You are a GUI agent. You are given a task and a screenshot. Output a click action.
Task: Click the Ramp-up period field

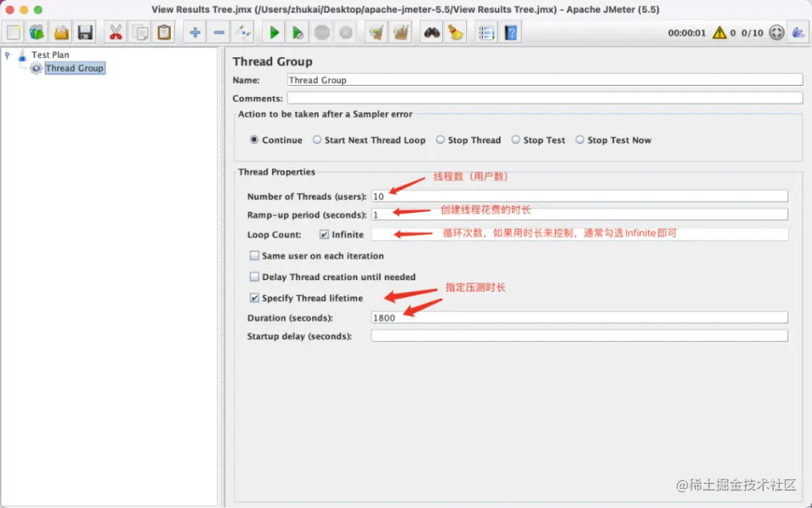(580, 214)
